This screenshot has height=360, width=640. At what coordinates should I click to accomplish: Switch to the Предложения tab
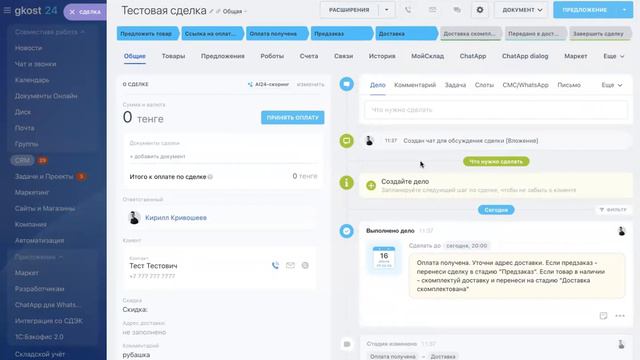[x=222, y=56]
